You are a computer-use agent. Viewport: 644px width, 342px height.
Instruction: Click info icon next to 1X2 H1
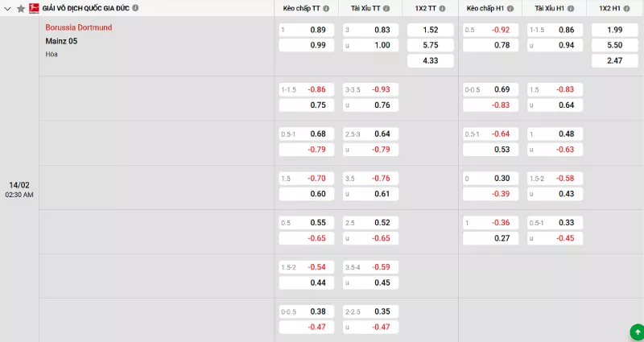(x=628, y=8)
